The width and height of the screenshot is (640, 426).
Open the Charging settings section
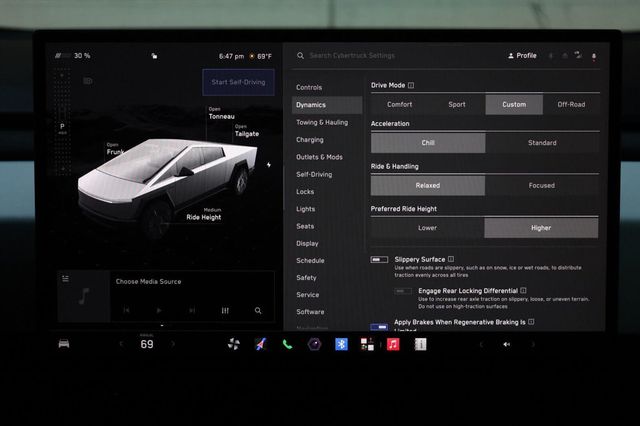point(327,140)
